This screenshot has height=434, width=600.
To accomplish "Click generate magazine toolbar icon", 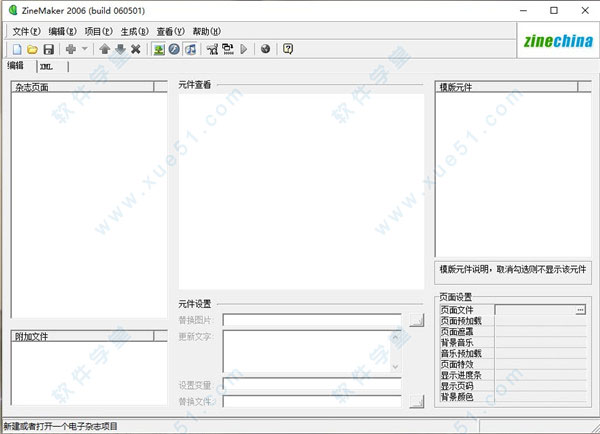I will 228,49.
